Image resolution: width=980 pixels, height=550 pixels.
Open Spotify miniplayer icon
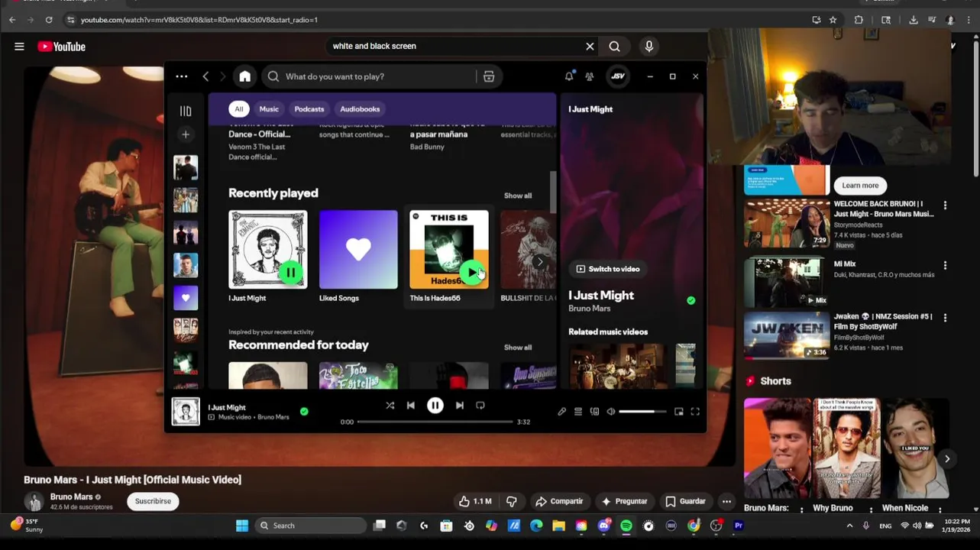coord(678,412)
